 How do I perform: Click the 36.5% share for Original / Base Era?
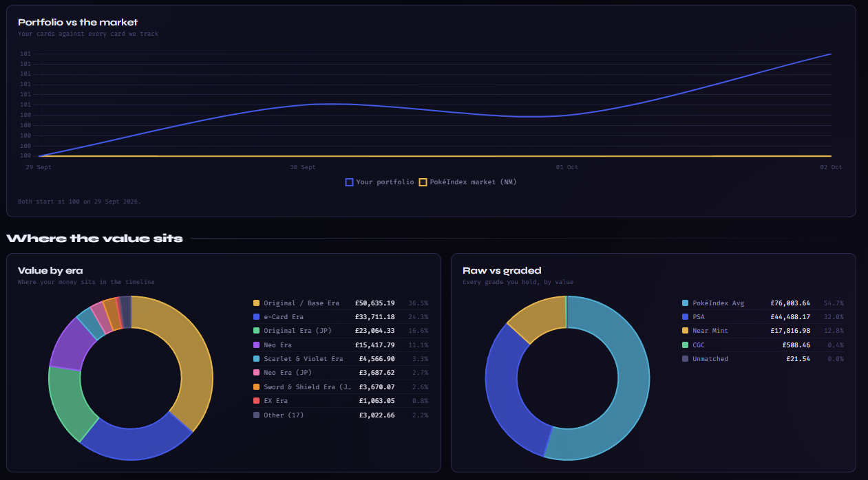coord(419,303)
